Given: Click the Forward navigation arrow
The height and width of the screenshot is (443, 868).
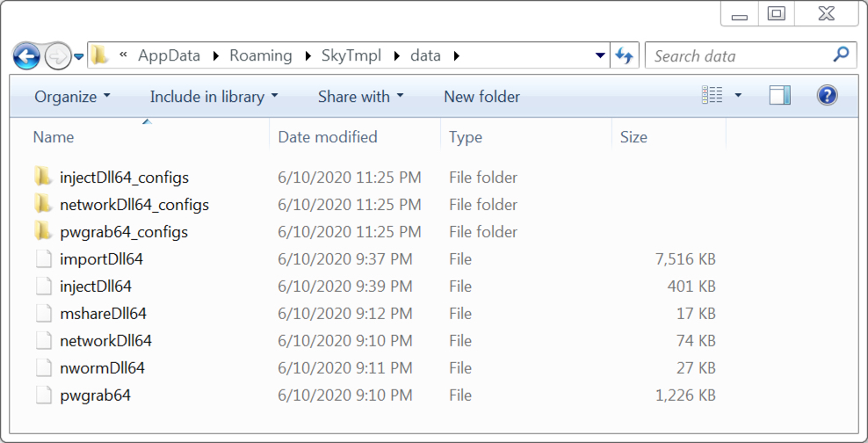Looking at the screenshot, I should pyautogui.click(x=58, y=56).
